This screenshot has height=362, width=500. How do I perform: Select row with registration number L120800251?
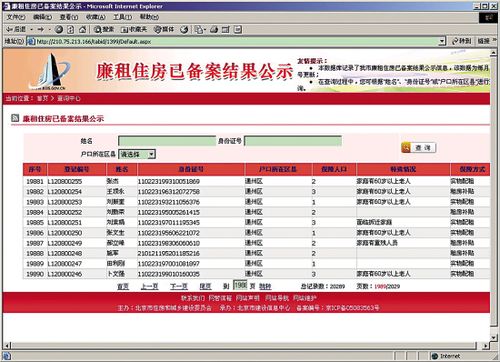[257, 222]
